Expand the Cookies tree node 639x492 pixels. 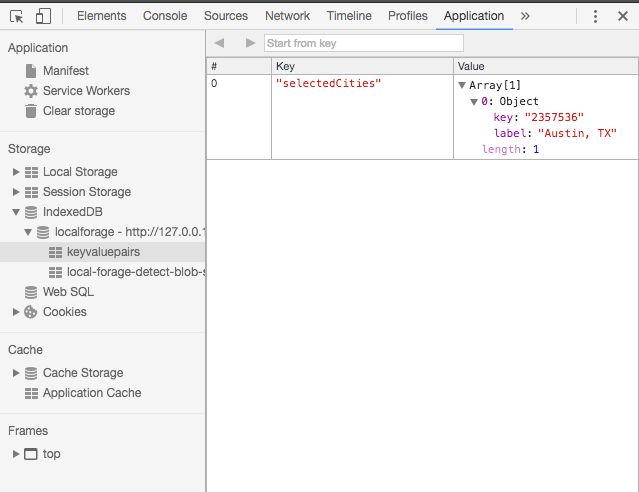[16, 312]
